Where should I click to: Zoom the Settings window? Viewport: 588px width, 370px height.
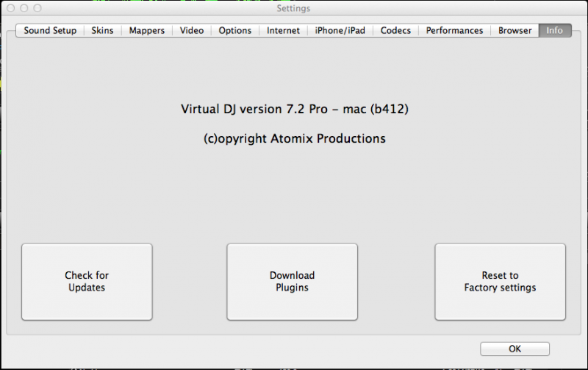coord(37,8)
